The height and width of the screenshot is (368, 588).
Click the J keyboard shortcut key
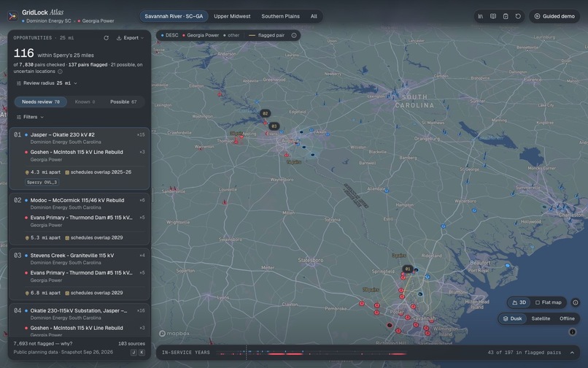point(134,352)
